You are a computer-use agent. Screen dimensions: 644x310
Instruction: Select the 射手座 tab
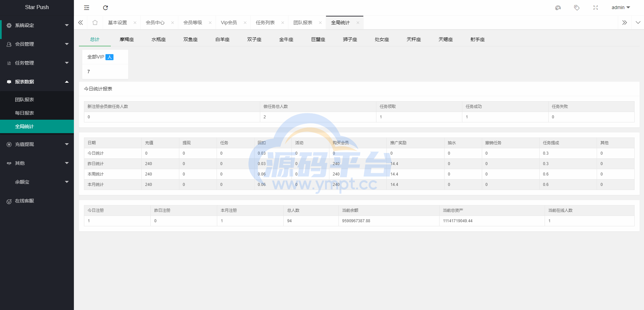coord(477,39)
